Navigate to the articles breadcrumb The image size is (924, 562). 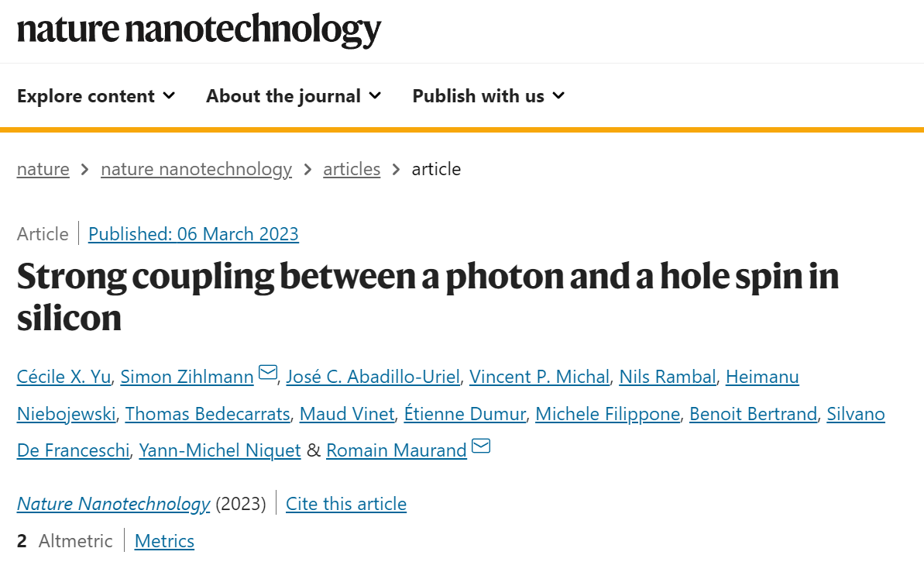(352, 169)
